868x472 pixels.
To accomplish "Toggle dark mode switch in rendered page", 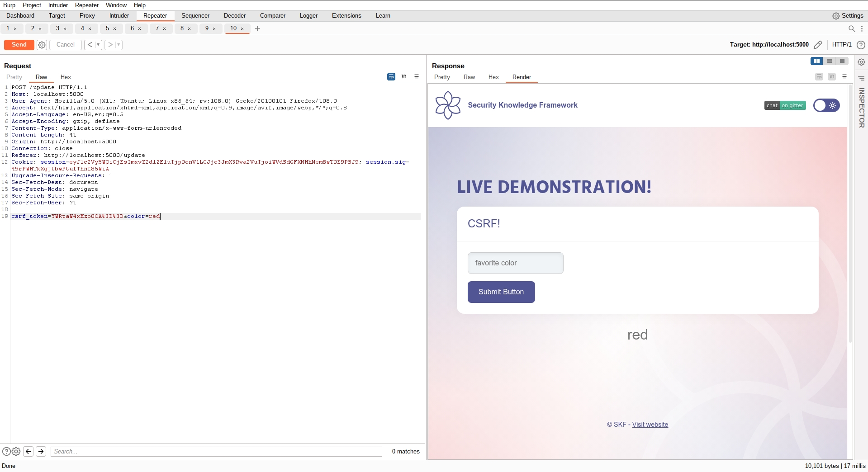I will point(826,105).
